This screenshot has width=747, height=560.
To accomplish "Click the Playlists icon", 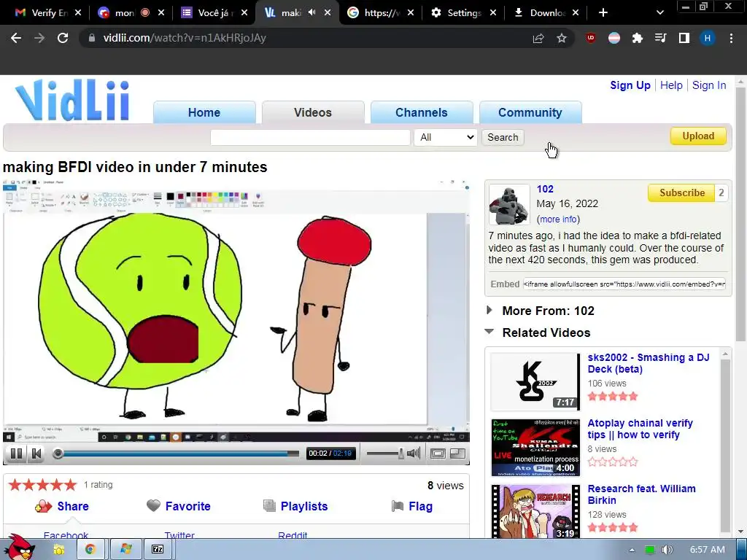I will (x=269, y=506).
